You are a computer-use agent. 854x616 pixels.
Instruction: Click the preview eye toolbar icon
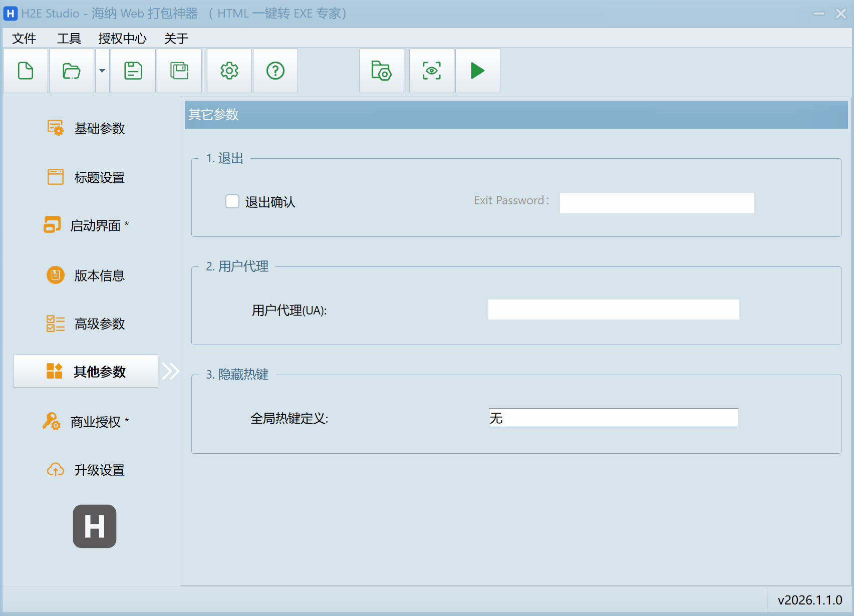431,71
